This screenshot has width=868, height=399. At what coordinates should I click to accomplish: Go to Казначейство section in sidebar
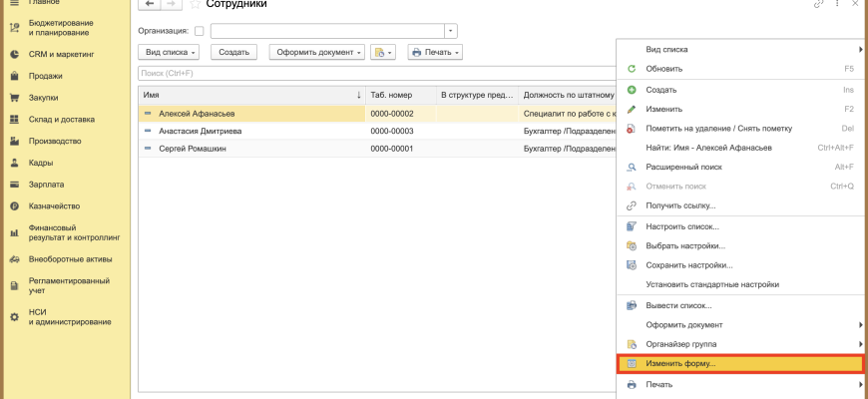click(x=54, y=206)
